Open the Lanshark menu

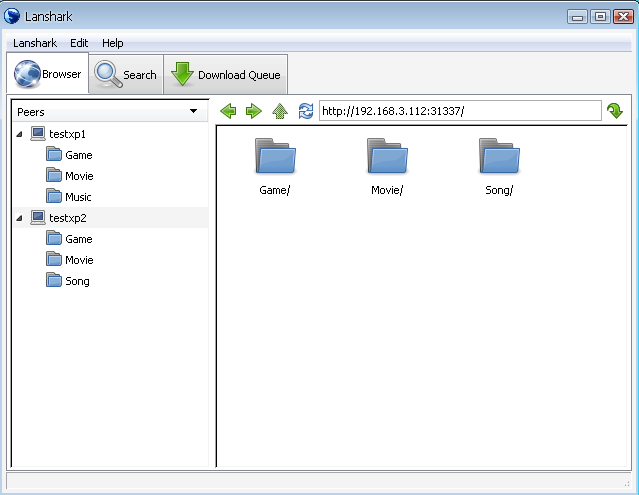tap(35, 43)
